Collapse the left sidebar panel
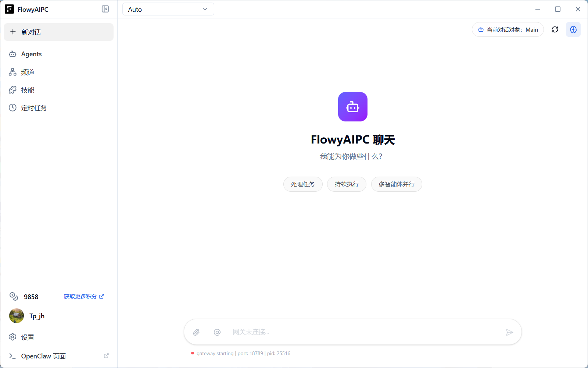The height and width of the screenshot is (368, 588). coord(105,9)
